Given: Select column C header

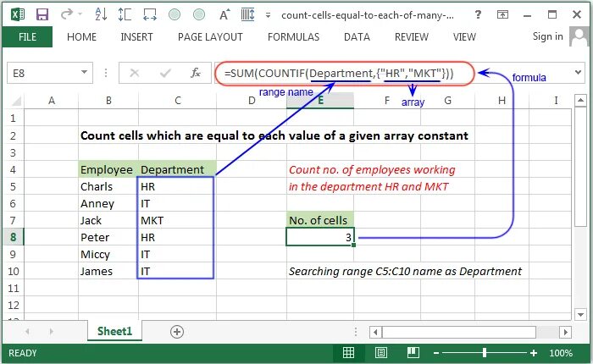Looking at the screenshot, I should pyautogui.click(x=178, y=101).
